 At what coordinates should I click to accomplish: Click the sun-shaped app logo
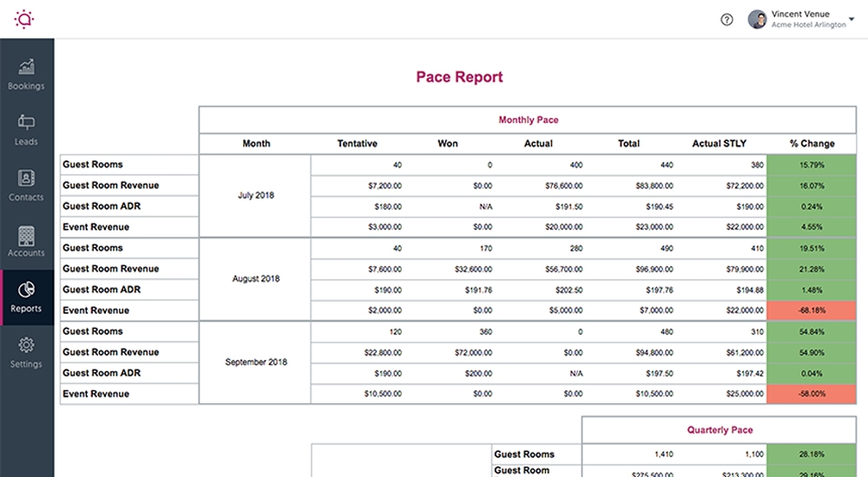pyautogui.click(x=23, y=19)
